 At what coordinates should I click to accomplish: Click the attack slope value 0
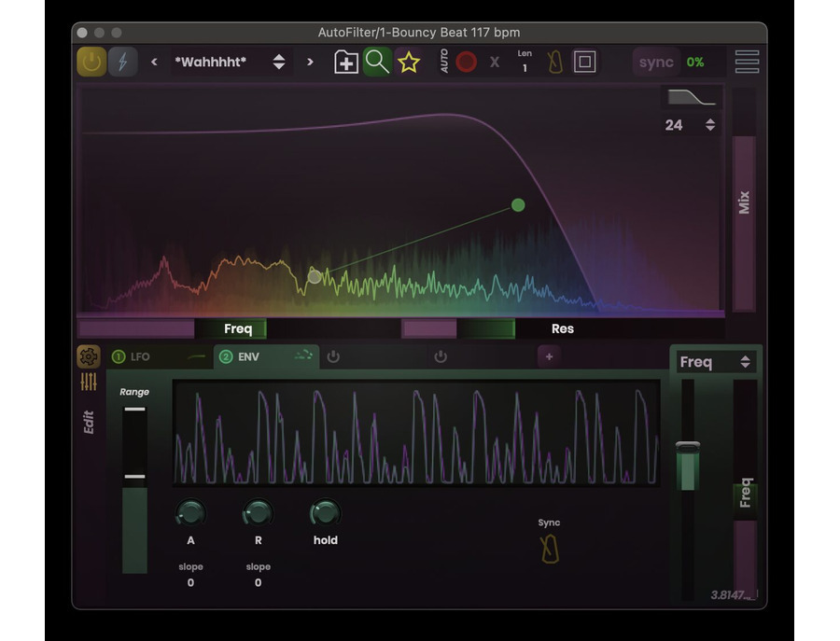pyautogui.click(x=190, y=582)
